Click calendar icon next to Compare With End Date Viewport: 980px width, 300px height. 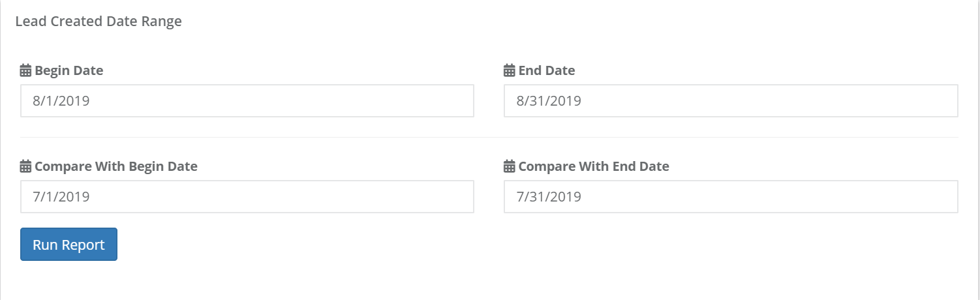(x=510, y=166)
